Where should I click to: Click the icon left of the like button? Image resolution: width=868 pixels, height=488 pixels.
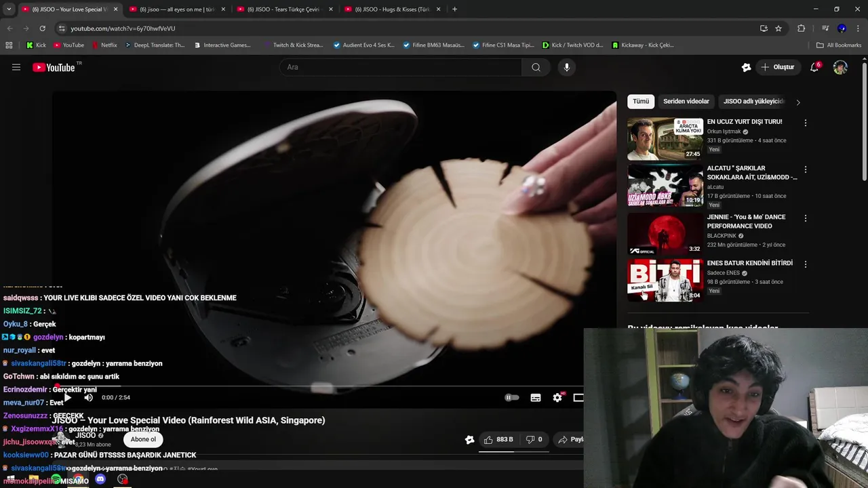coord(469,439)
